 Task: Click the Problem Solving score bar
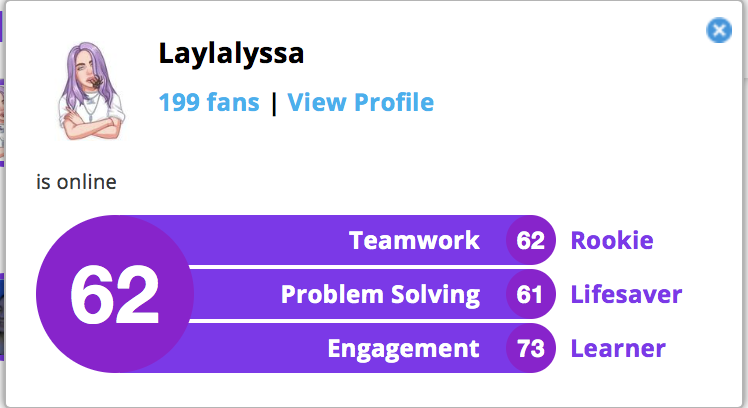370,294
